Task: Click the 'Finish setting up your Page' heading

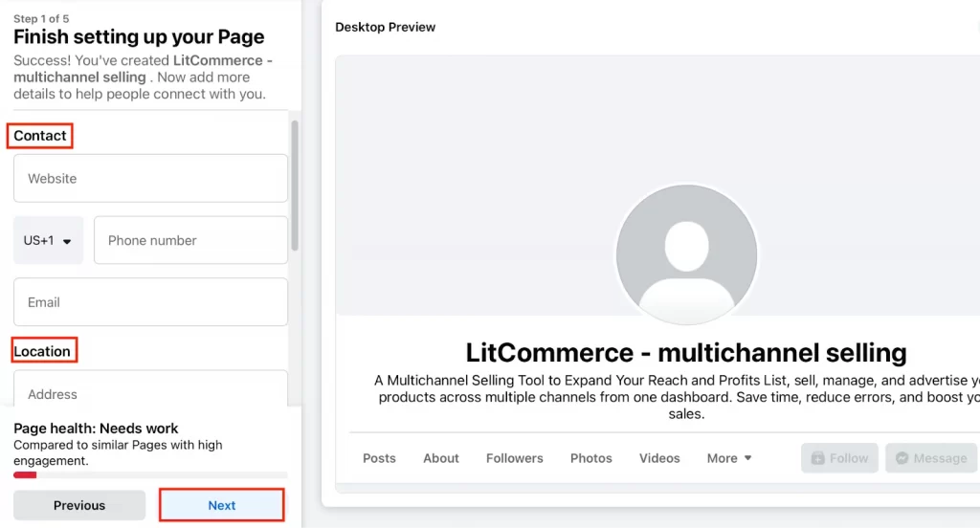Action: pos(139,37)
